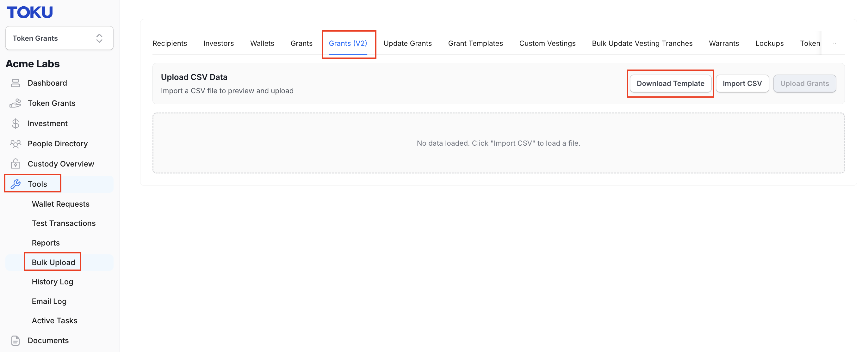Screen dimensions: 868x352
Task: Click the Dashboard sidebar icon
Action: click(15, 83)
